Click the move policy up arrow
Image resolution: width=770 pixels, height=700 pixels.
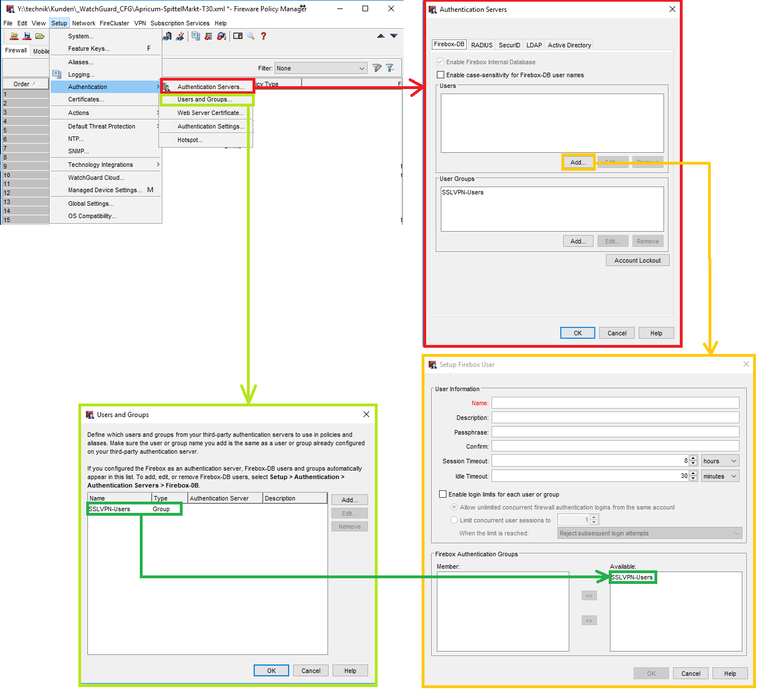point(381,36)
